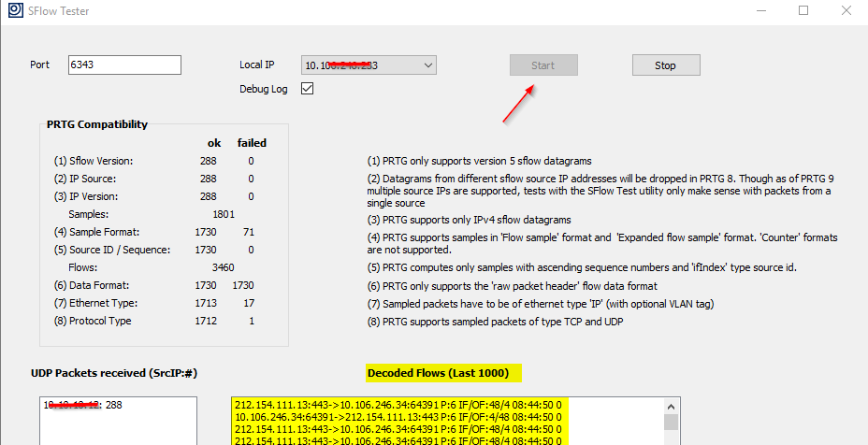
Task: Click the failed column header
Action: coord(252,143)
